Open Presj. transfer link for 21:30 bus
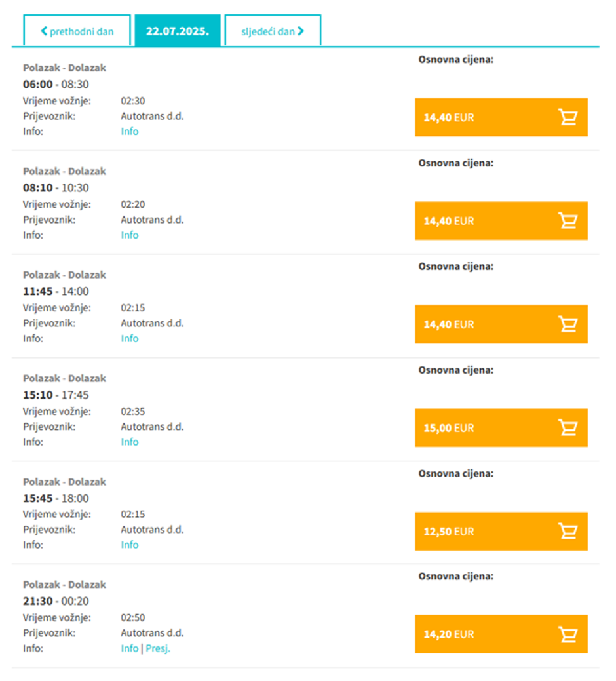 [158, 648]
